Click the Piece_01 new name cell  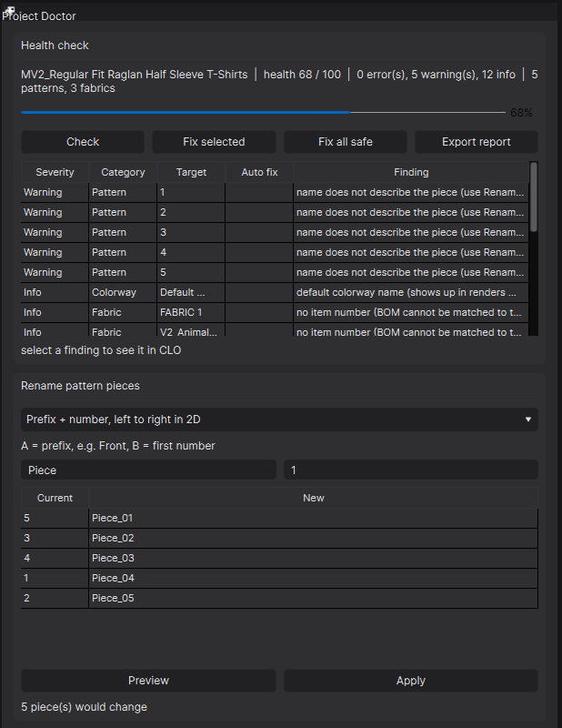(313, 518)
